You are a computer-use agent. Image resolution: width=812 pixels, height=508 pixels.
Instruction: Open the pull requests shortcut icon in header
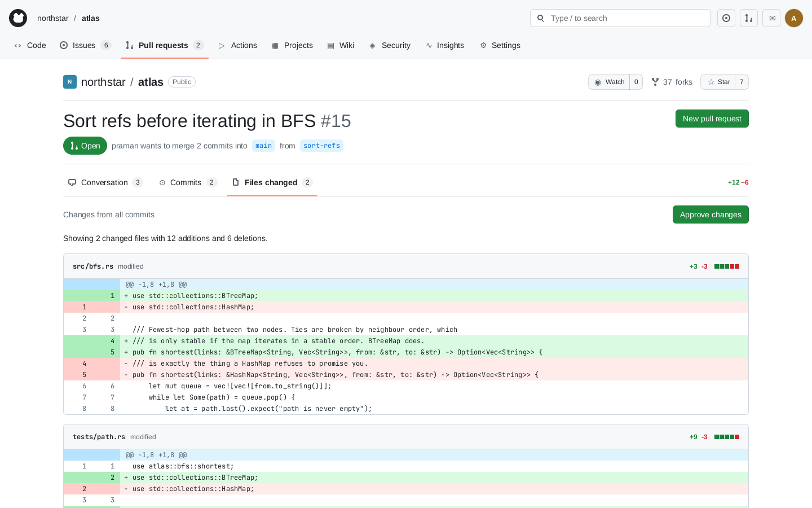749,18
